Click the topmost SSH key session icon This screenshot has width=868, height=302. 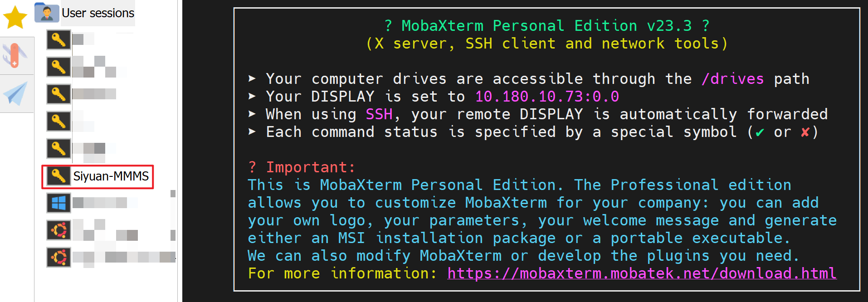(59, 40)
